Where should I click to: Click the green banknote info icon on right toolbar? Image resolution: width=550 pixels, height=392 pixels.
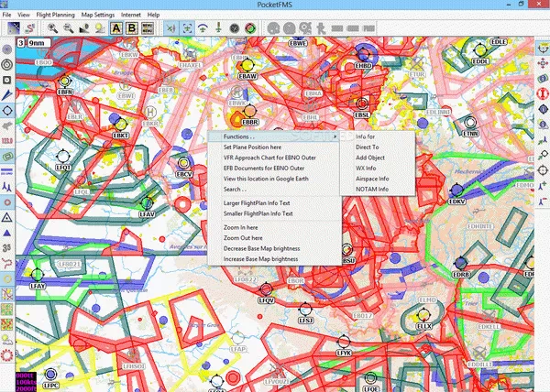click(x=543, y=79)
